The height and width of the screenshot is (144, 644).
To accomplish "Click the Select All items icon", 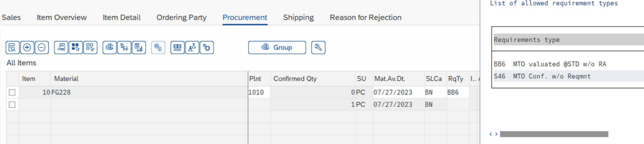I will [76, 47].
